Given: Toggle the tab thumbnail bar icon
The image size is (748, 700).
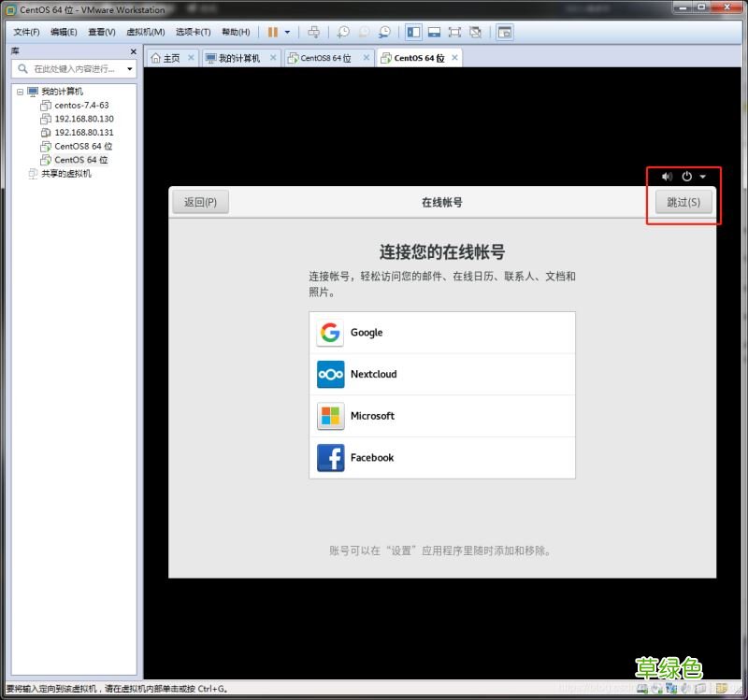Looking at the screenshot, I should (x=436, y=31).
